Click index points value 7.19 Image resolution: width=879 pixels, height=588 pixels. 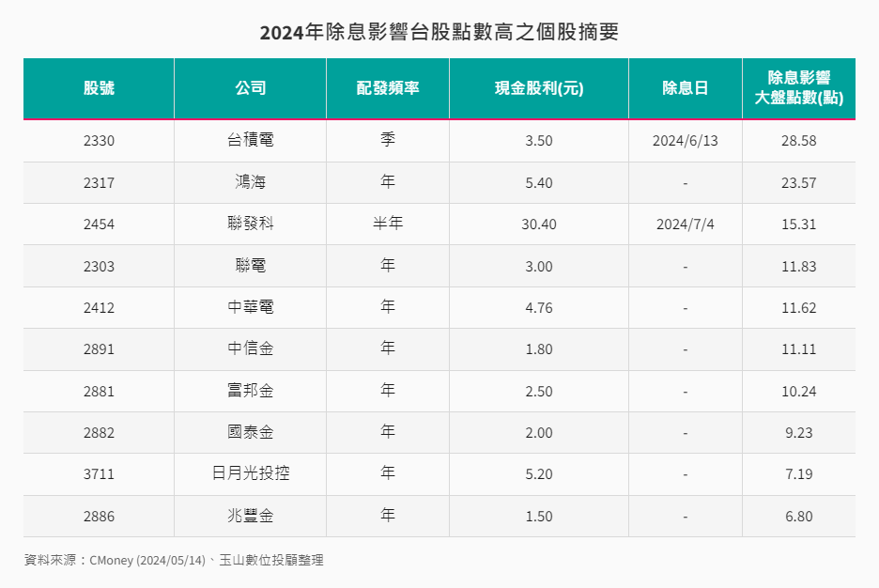[799, 474]
